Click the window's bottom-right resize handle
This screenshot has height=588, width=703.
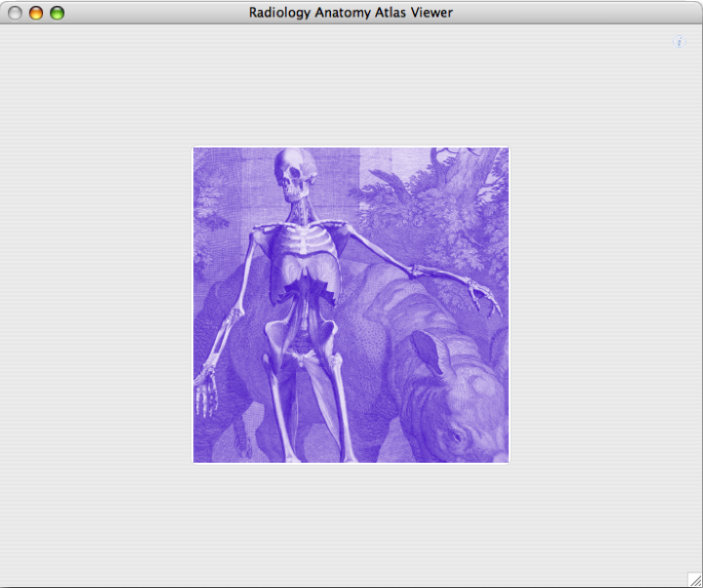coord(694,579)
